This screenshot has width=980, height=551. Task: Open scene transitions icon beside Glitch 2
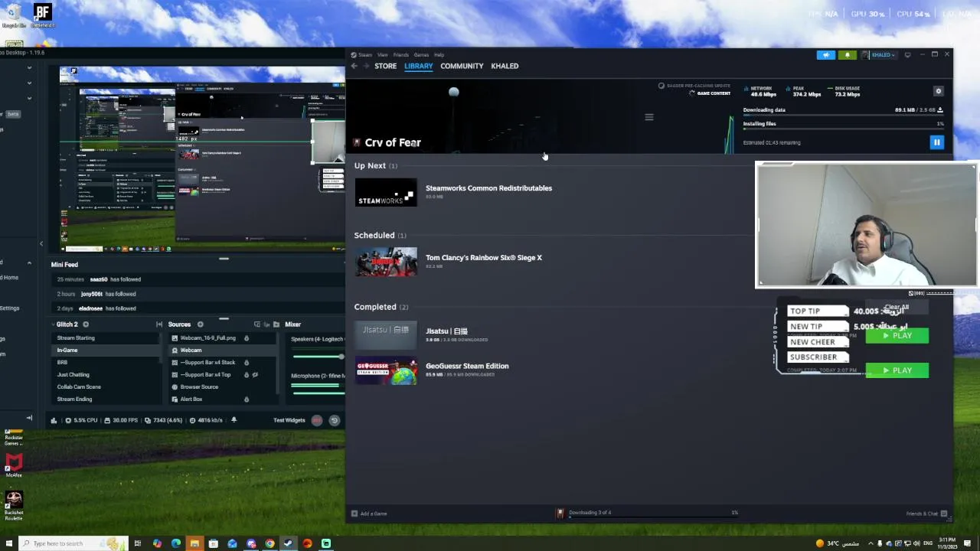coord(159,324)
